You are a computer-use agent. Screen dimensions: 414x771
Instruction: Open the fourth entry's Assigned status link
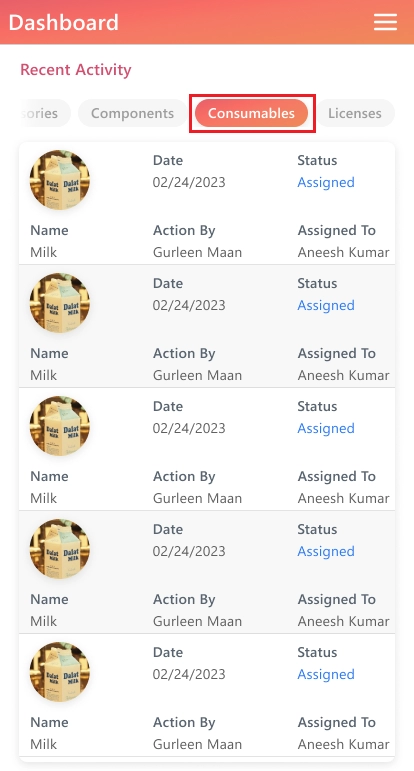[x=326, y=551]
